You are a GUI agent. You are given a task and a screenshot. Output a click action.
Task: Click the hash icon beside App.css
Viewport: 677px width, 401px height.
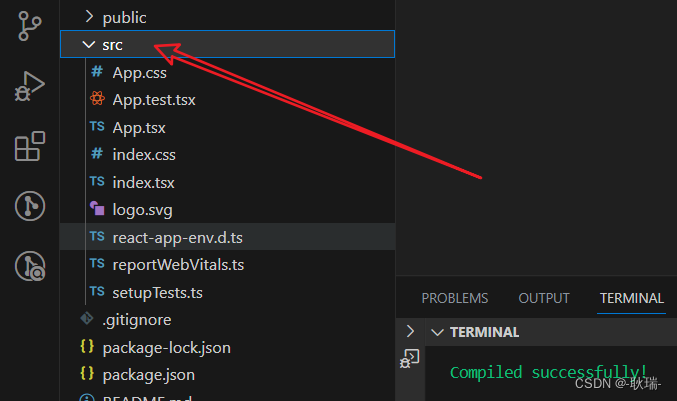point(97,72)
